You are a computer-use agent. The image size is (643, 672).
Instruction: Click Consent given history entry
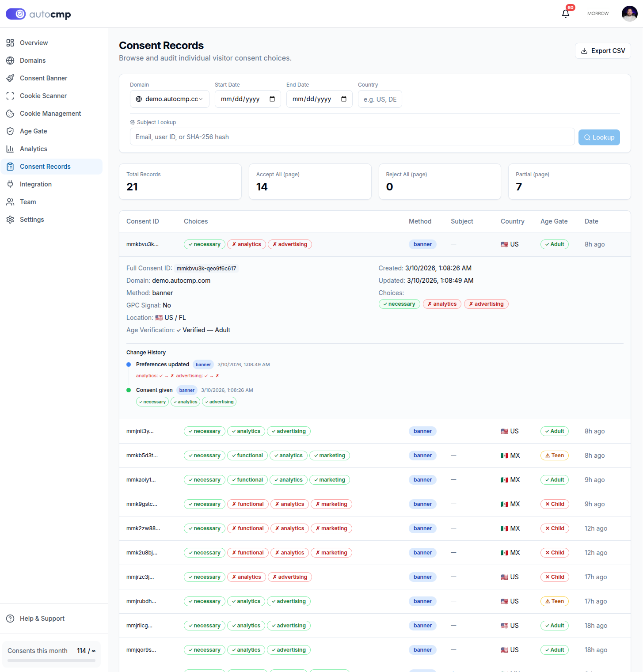154,390
